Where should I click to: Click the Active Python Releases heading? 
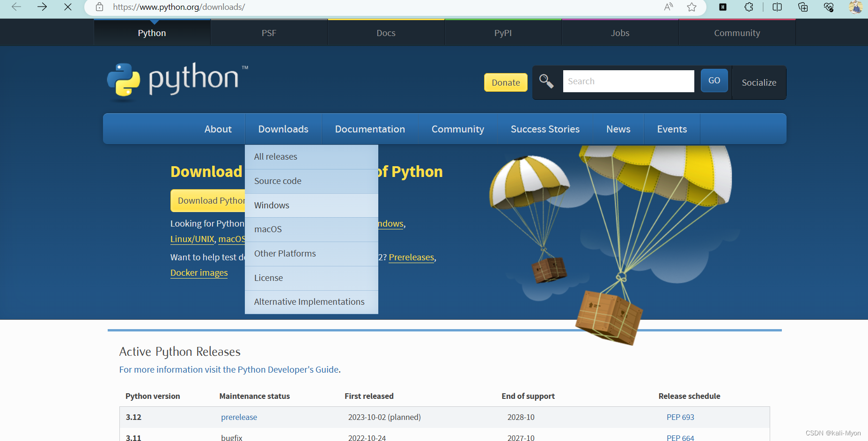pos(180,352)
